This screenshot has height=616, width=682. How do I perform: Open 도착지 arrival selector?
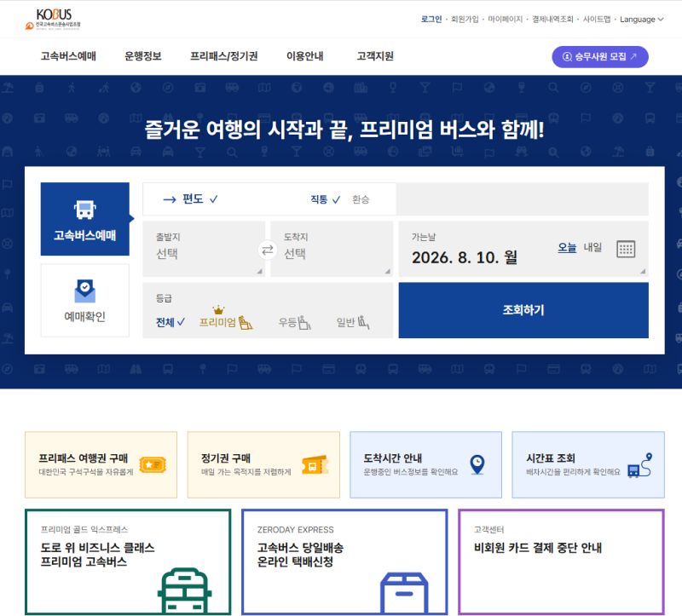(x=332, y=249)
